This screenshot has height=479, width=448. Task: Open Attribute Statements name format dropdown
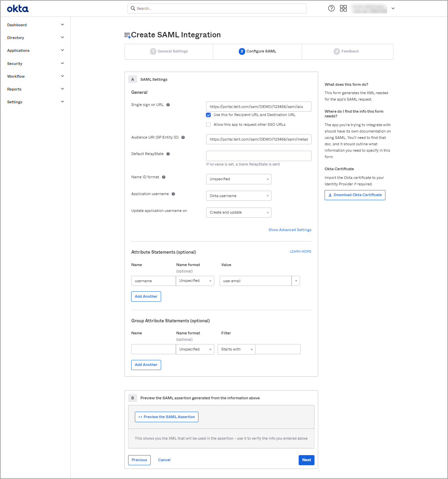coord(195,281)
